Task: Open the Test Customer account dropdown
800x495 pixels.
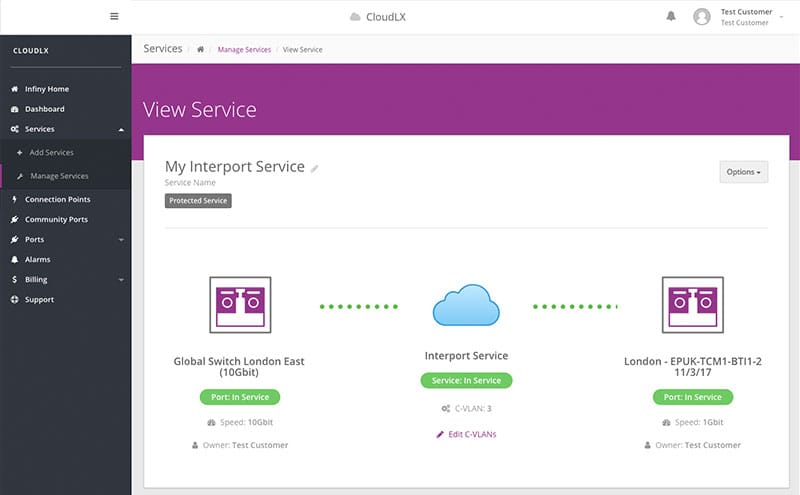Action: pyautogui.click(x=752, y=17)
